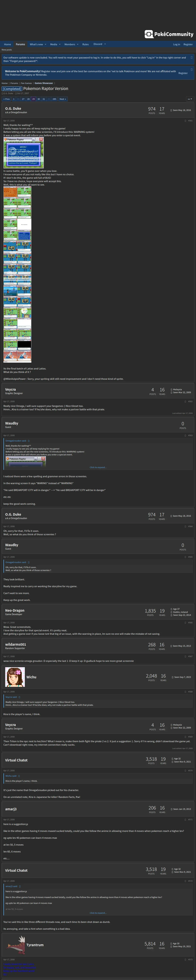Open the PokéCommunity logo homepage link

tap(169, 34)
